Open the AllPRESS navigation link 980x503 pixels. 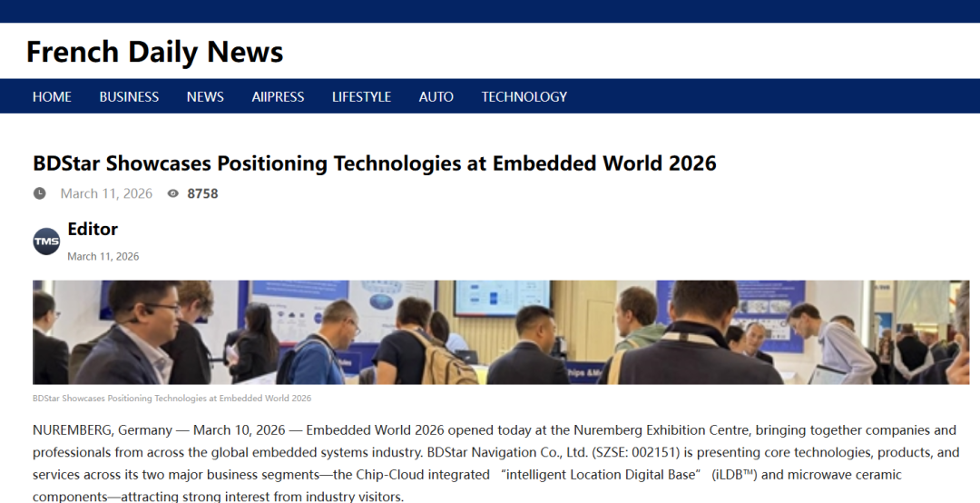(278, 96)
